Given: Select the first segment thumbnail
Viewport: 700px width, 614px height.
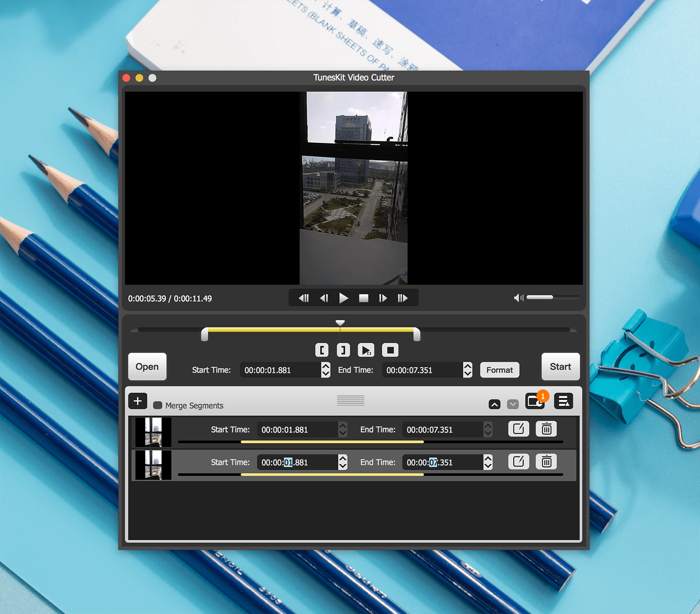Looking at the screenshot, I should 153,432.
